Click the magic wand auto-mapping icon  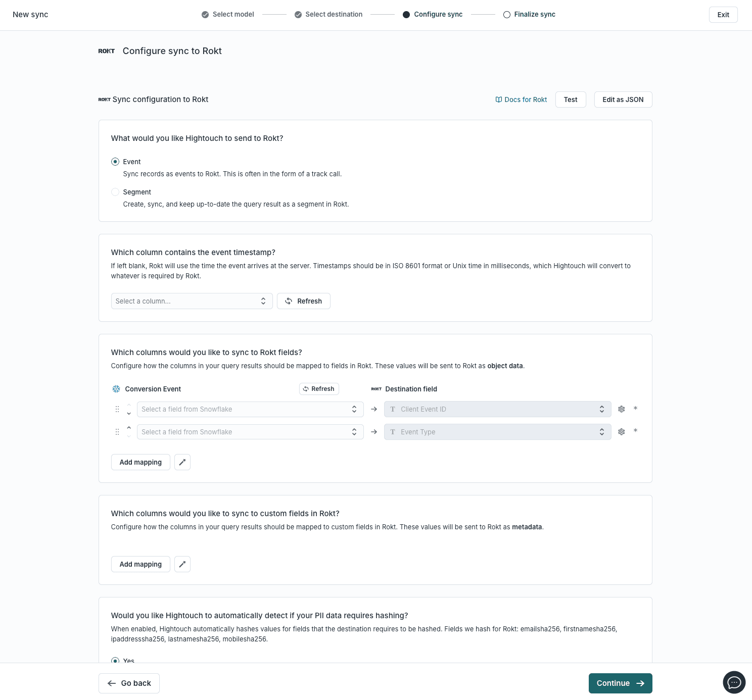[182, 462]
